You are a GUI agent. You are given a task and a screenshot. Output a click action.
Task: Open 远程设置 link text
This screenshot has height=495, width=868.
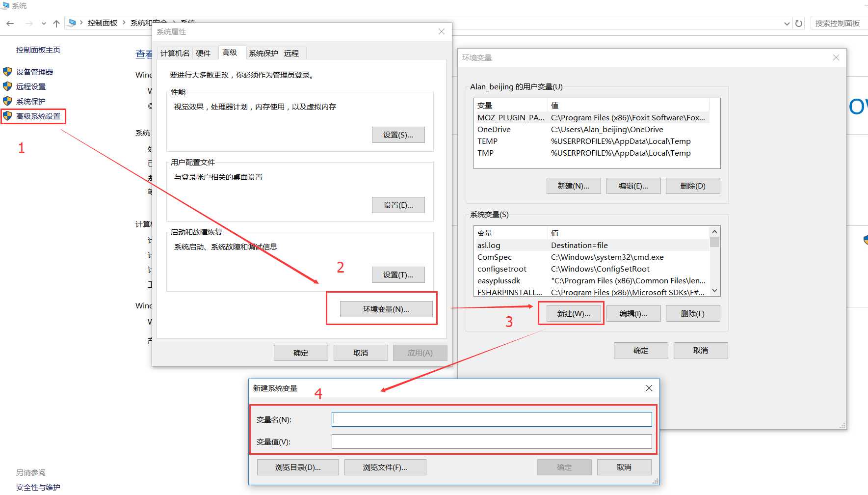coord(31,86)
